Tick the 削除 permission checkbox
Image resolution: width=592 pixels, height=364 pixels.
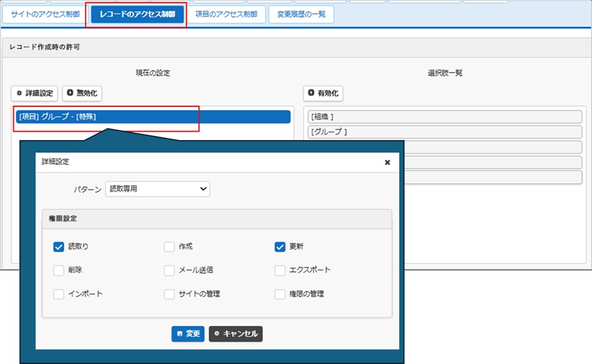point(59,270)
